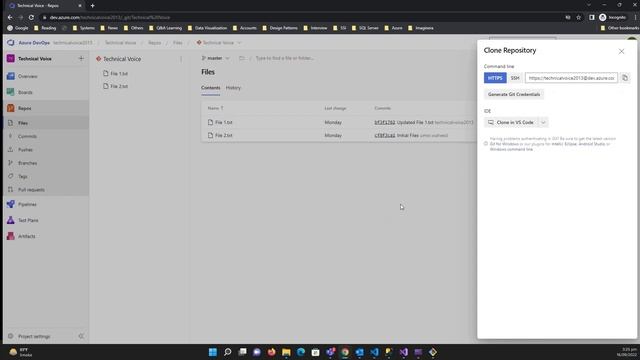The height and width of the screenshot is (360, 640).
Task: Open more actions for Technical Voice repo tree
Action: click(181, 59)
